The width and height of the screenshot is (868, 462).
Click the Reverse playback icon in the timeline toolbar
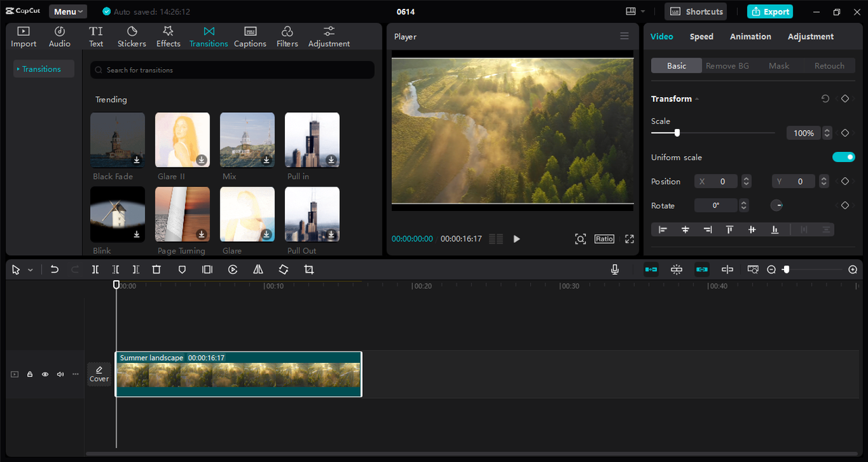233,269
